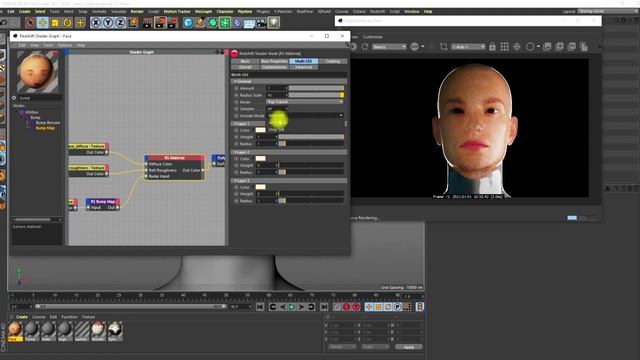Click the grid dots icon in RenderView
Image resolution: width=640 pixels, height=360 pixels.
pyautogui.click(x=504, y=47)
